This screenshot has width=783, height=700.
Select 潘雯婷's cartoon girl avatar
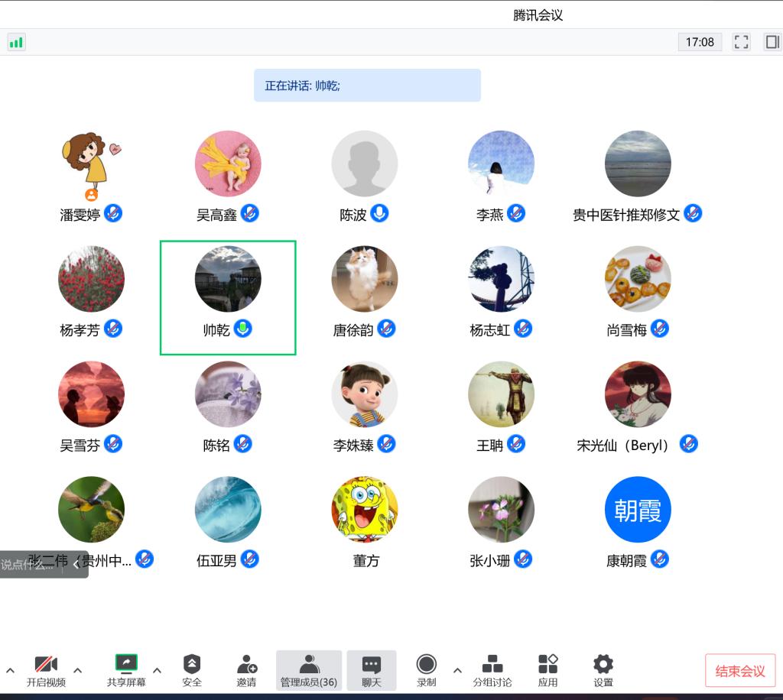coord(92,164)
